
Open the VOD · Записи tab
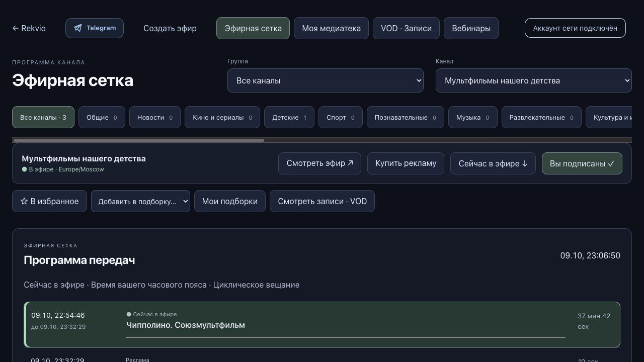pyautogui.click(x=406, y=28)
